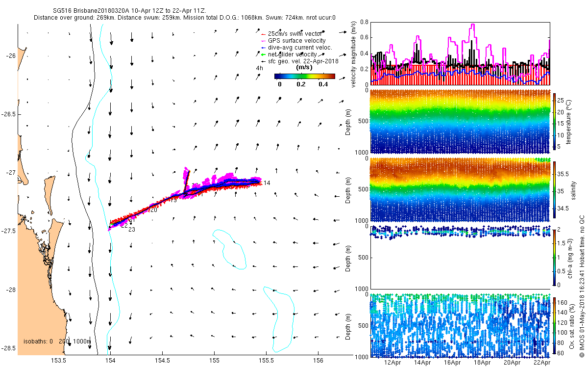
Task: Click the temperature depth section plot
Action: (x=461, y=121)
